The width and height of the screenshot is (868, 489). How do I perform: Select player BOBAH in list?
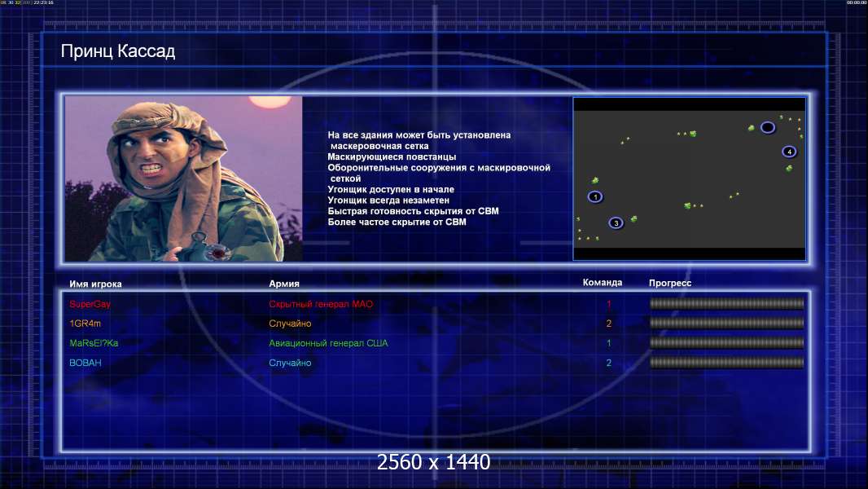85,363
